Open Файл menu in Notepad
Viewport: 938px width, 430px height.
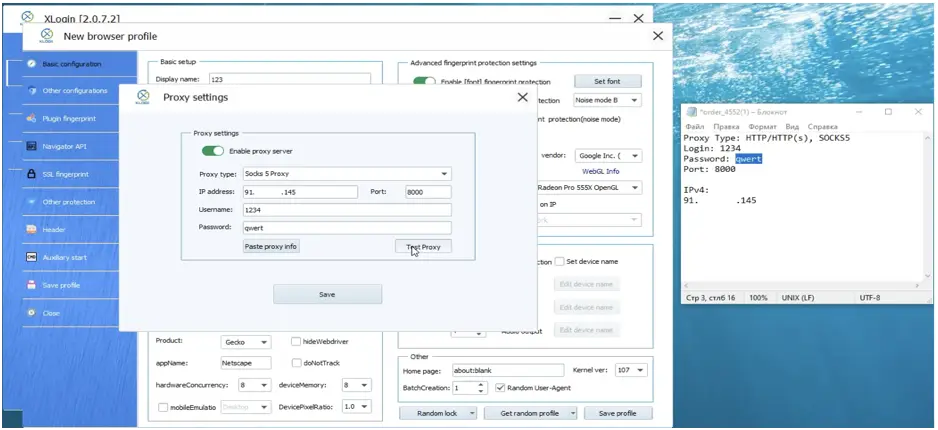point(695,127)
